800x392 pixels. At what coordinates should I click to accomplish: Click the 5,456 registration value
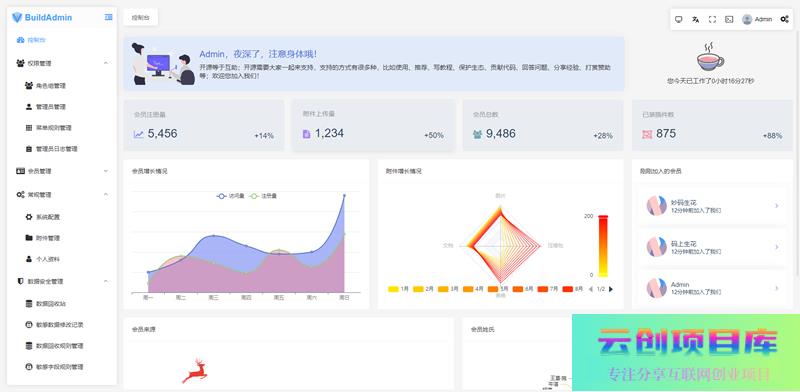click(x=162, y=134)
